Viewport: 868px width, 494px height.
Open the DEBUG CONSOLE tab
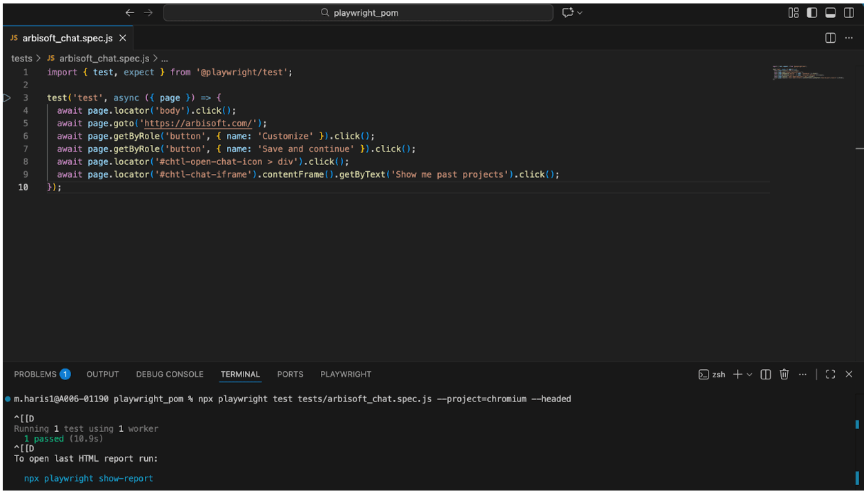click(x=170, y=374)
